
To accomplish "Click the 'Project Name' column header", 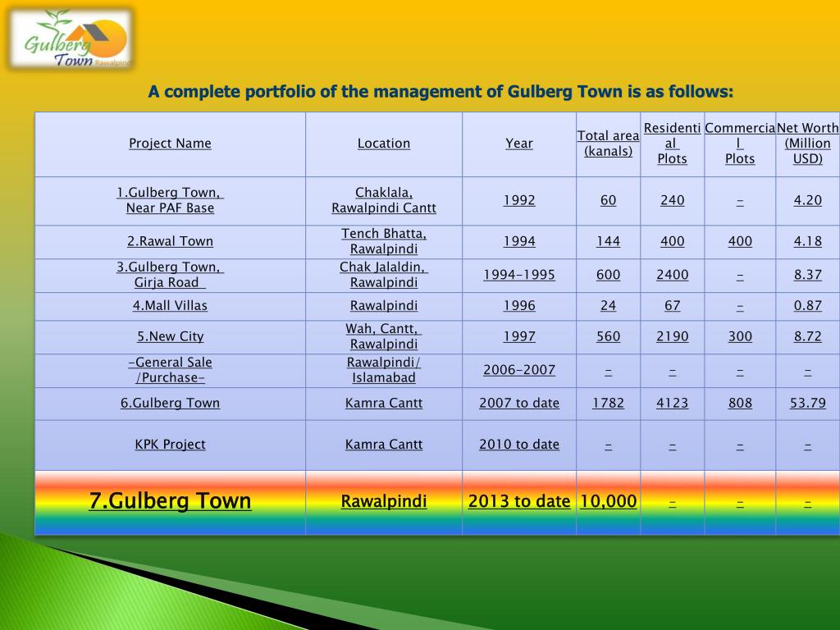I will coord(170,144).
